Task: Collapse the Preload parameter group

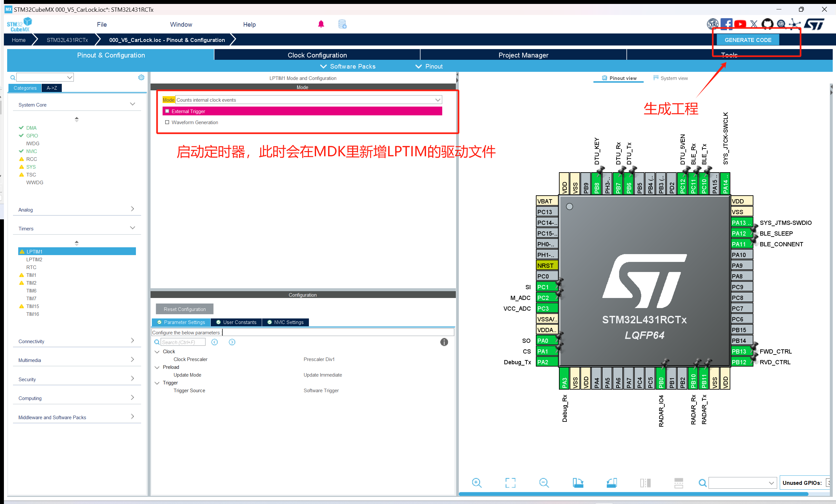Action: (x=157, y=367)
